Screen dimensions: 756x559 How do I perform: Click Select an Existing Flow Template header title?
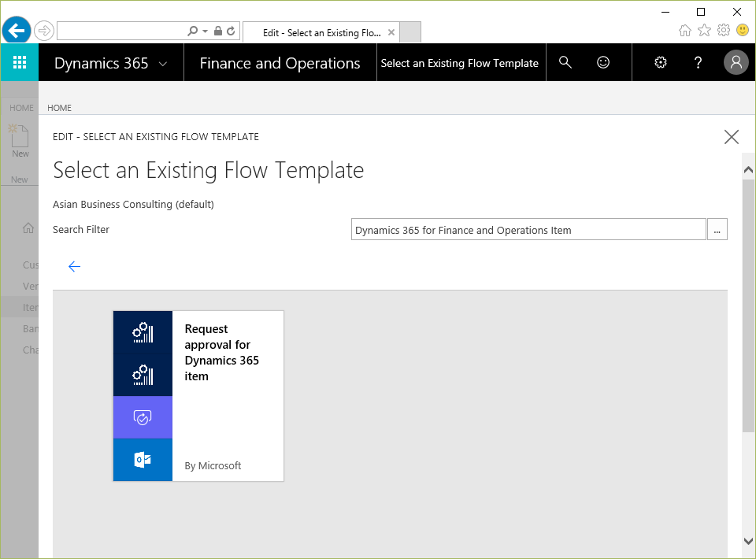459,63
